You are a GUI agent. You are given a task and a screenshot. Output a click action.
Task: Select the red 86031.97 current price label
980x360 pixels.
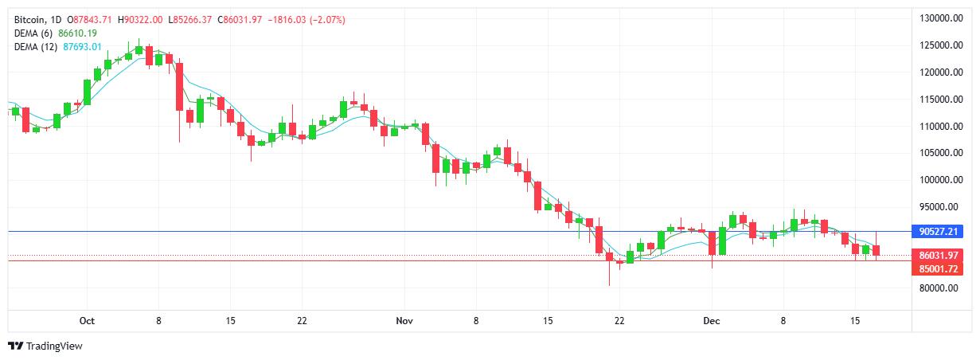click(x=936, y=256)
